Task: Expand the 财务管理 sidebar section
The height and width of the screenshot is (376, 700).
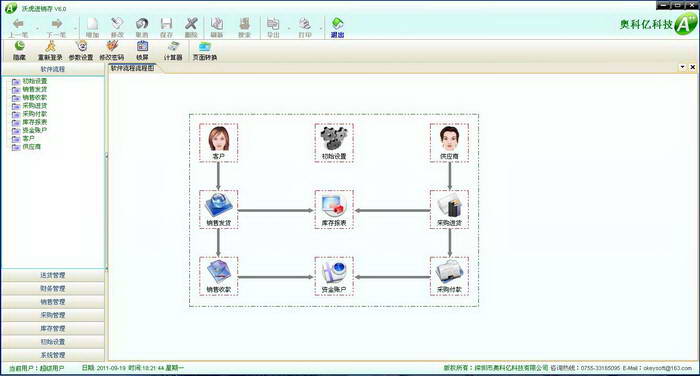Action: [53, 288]
